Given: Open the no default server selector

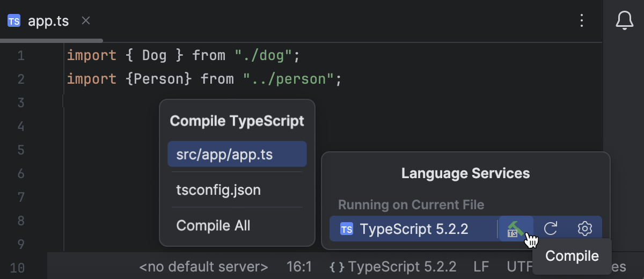Looking at the screenshot, I should point(203,267).
